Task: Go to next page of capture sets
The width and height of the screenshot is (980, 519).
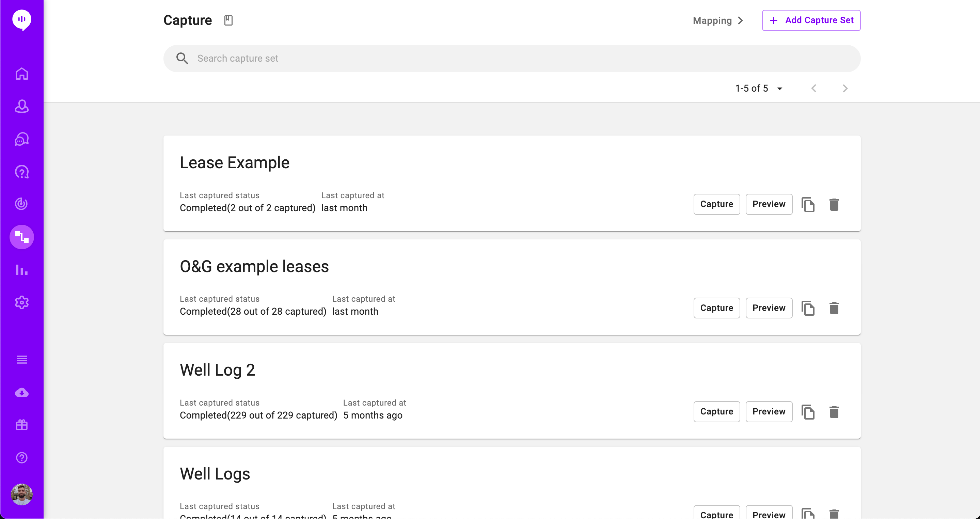Action: [x=845, y=88]
